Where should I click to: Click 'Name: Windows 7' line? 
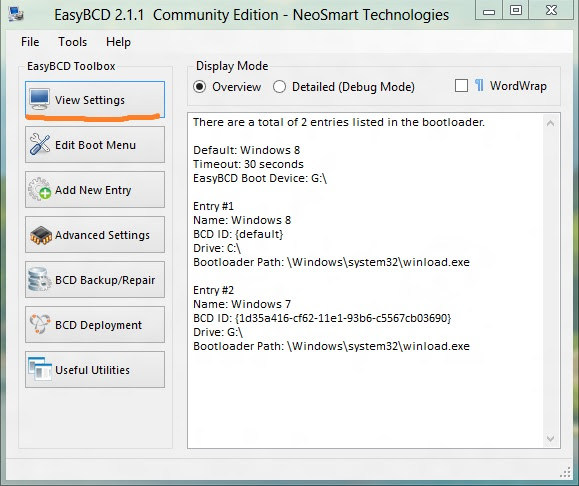242,304
